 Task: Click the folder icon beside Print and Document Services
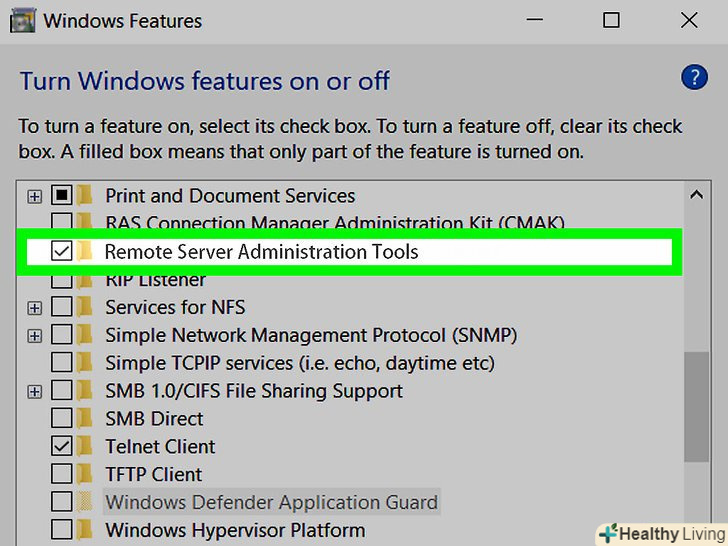pos(86,196)
